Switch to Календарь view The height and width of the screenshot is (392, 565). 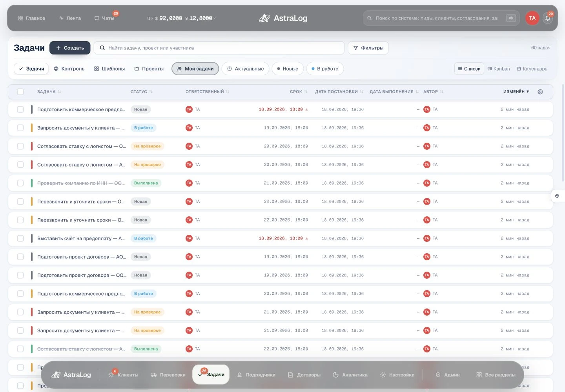(x=532, y=69)
